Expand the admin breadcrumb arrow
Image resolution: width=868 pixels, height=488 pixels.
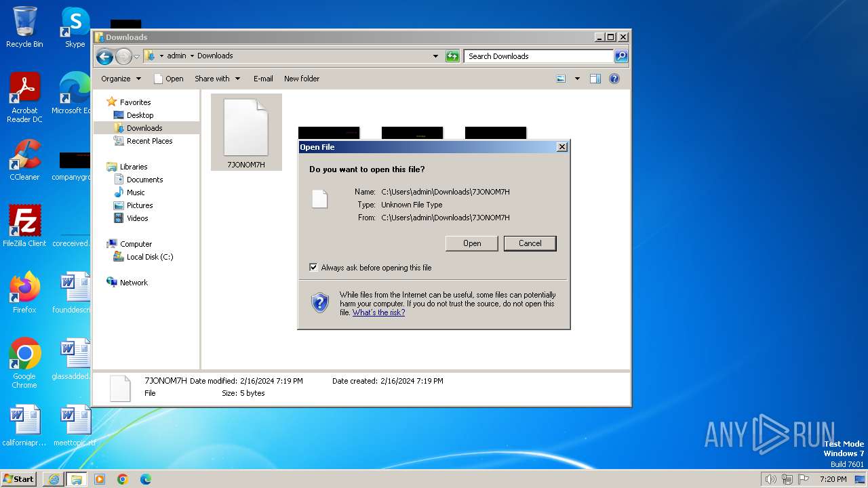192,56
